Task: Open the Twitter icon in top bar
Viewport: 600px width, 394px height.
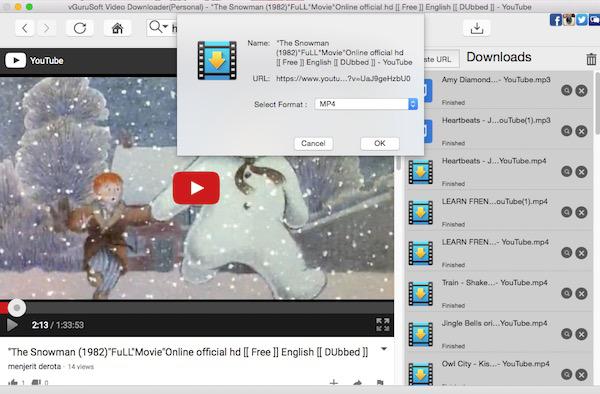Action: pos(582,20)
